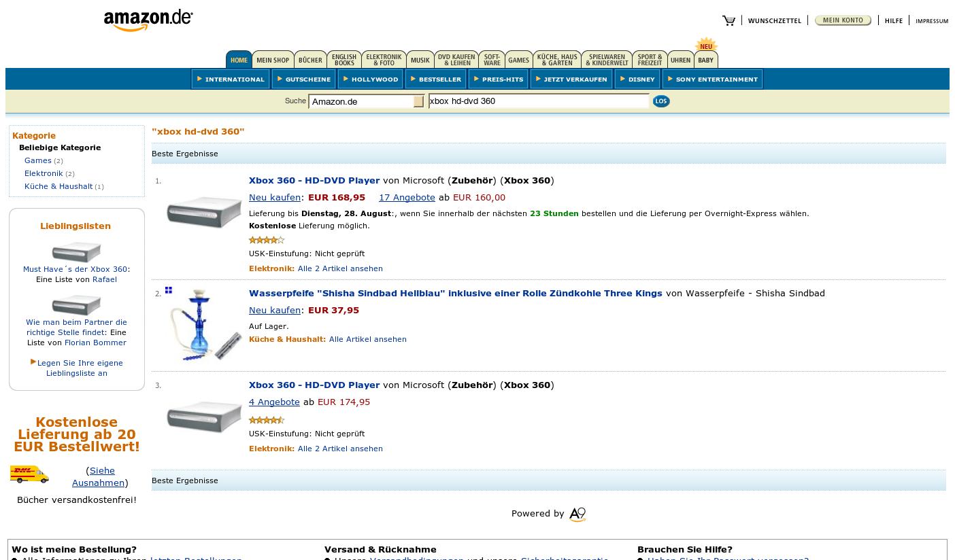This screenshot has width=955, height=560.
Task: Open the 17 Angebote link
Action: tap(407, 197)
